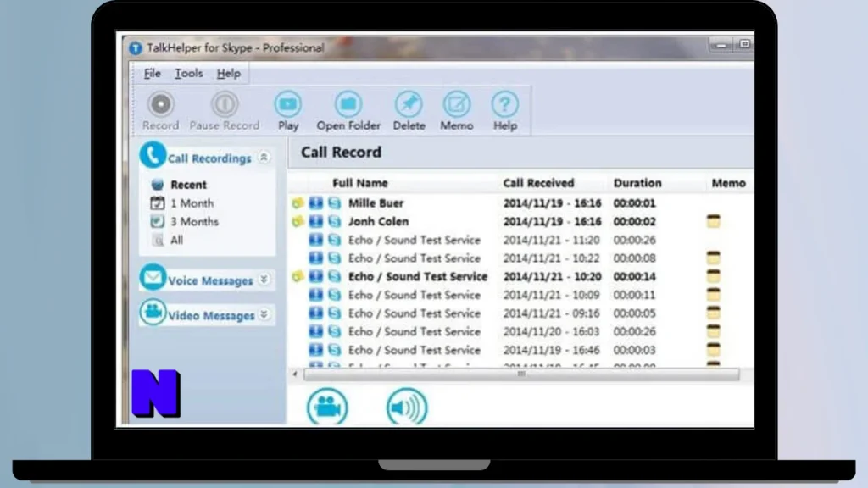868x488 pixels.
Task: Select the All filter
Action: point(176,240)
